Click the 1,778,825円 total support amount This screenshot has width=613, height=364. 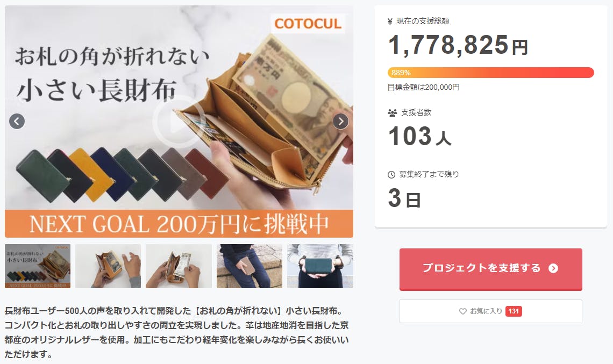458,45
